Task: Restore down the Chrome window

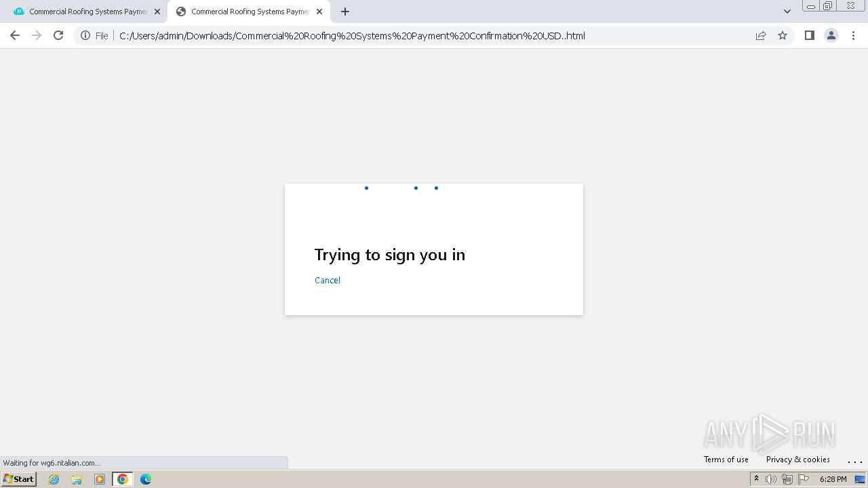Action: pos(828,6)
